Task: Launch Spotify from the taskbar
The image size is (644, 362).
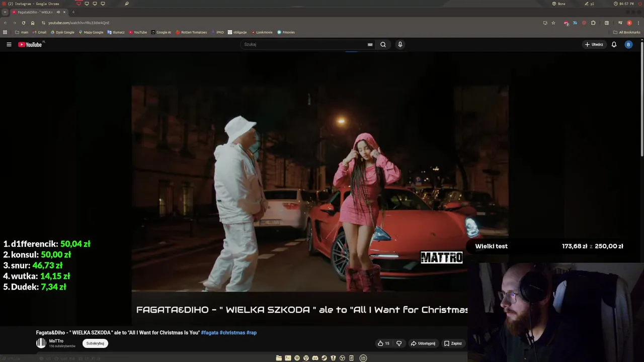Action: point(297,358)
